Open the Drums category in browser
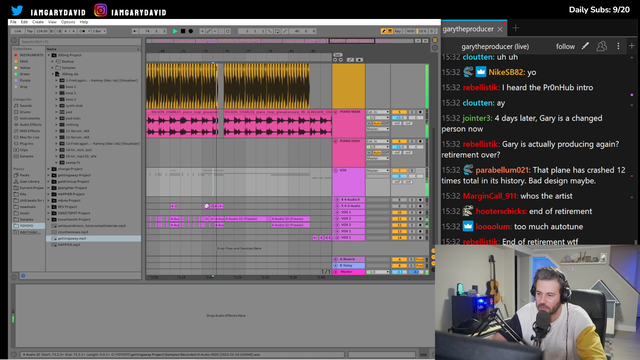 tap(25, 112)
